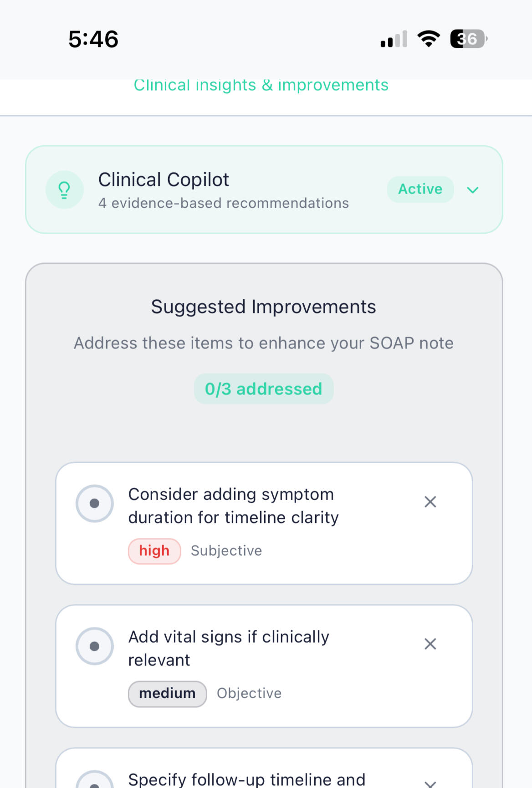Tap the battery indicator icon
The height and width of the screenshot is (788, 532).
click(468, 39)
